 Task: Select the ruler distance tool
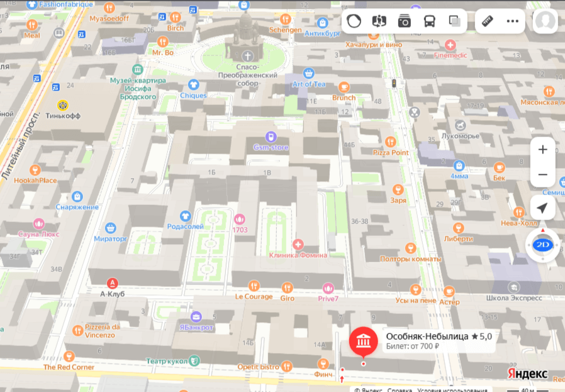coord(488,21)
